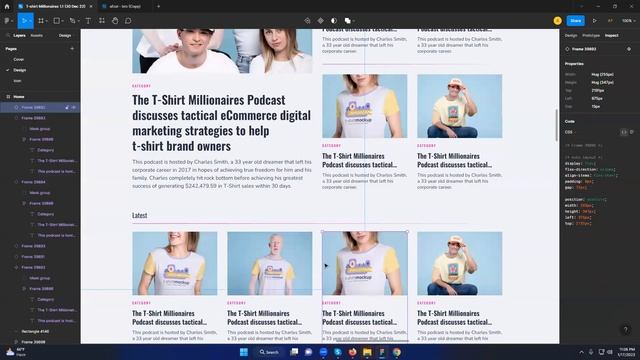Select the Design page in Pages list

pyautogui.click(x=20, y=70)
